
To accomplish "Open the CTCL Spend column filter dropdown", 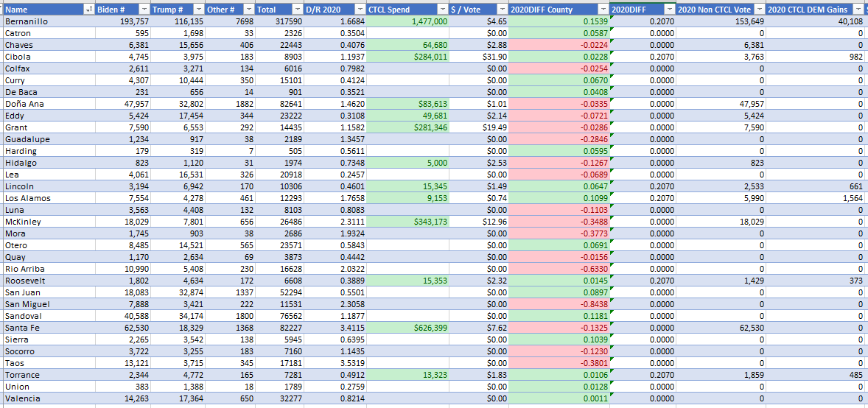I will pos(442,10).
